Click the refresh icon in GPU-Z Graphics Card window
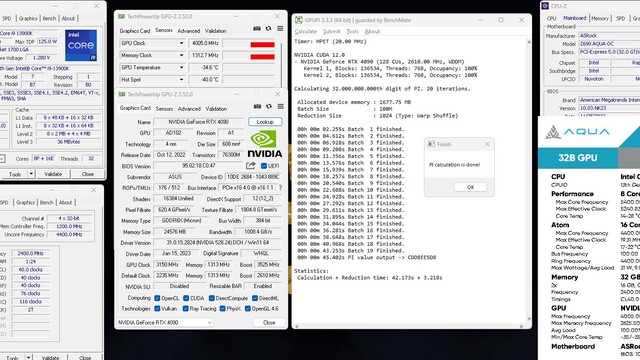 [269, 107]
